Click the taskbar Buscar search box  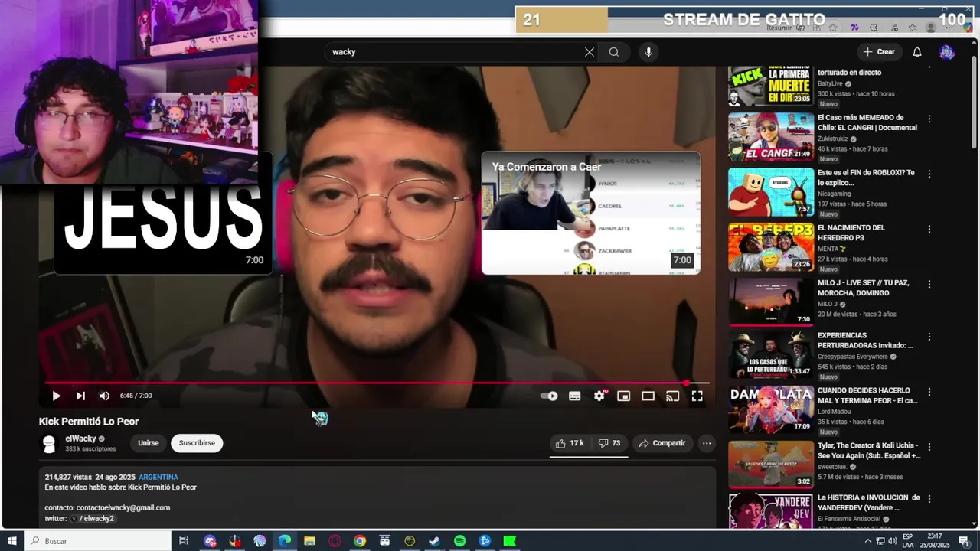coord(98,541)
